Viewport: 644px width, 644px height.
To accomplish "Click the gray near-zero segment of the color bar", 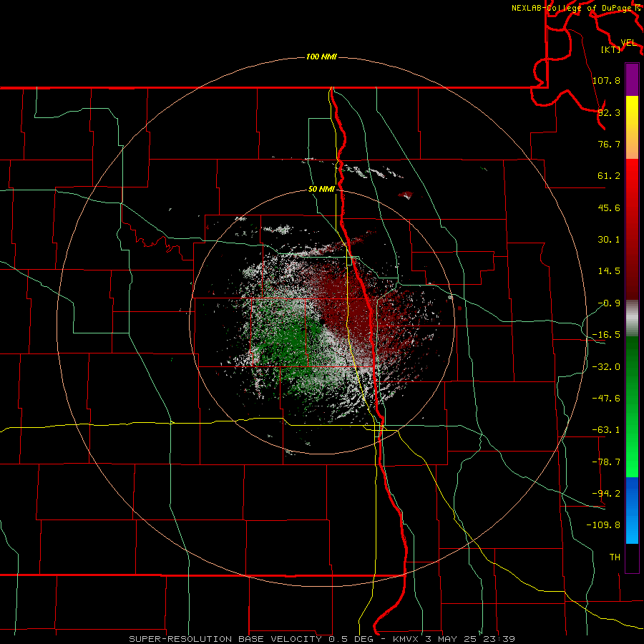I will click(x=632, y=318).
